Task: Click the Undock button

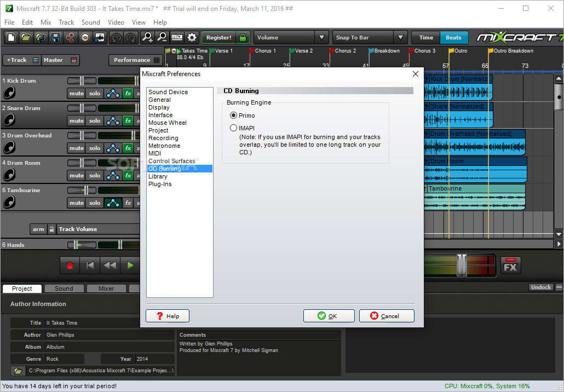Action: (x=541, y=287)
